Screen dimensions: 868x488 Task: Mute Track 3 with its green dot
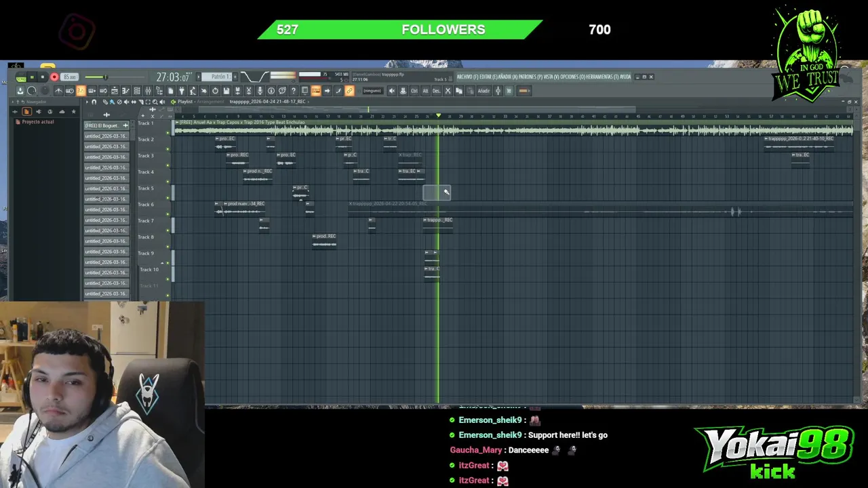tap(167, 165)
